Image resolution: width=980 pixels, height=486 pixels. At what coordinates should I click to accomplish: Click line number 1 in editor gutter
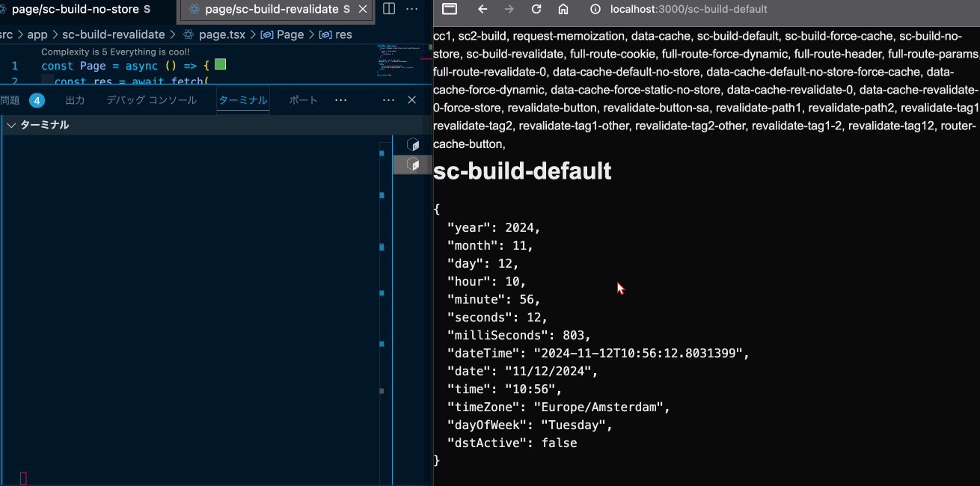pyautogui.click(x=14, y=66)
